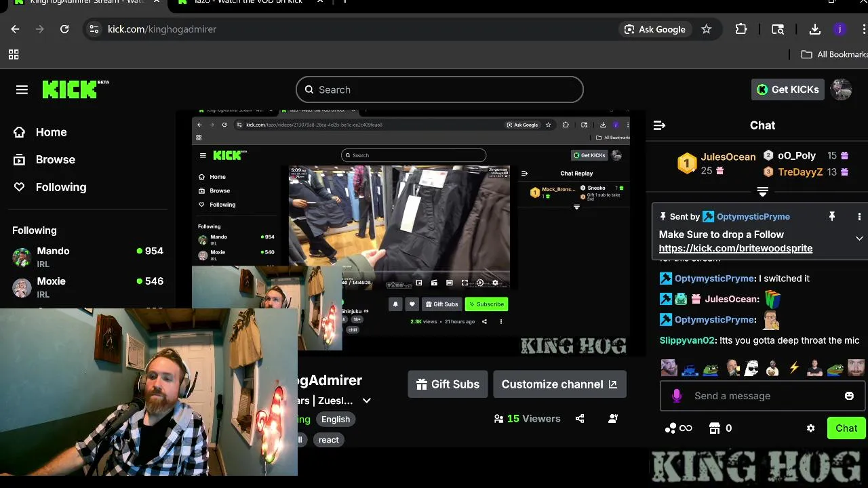This screenshot has width=868, height=488.
Task: Open the kick.com/britewoodsprite link
Action: (x=736, y=248)
